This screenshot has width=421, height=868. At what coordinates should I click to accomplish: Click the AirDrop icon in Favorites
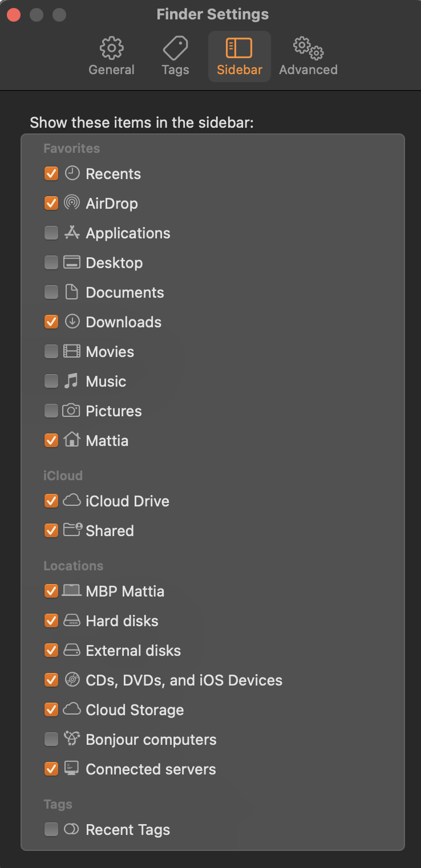[x=72, y=203]
